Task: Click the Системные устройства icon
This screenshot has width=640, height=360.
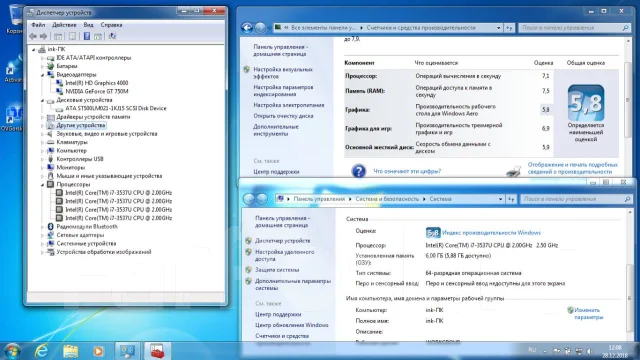Action: tap(51, 244)
